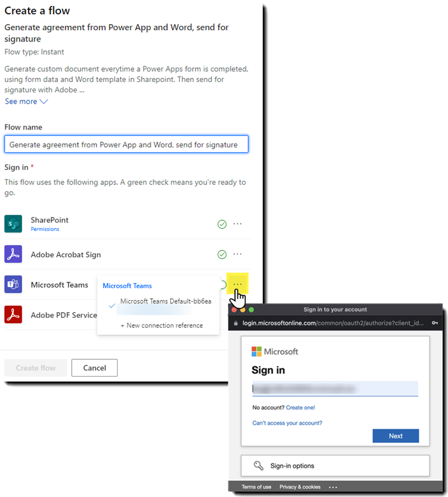This screenshot has width=448, height=497.
Task: Expand the flow description with See more
Action: [x=21, y=101]
